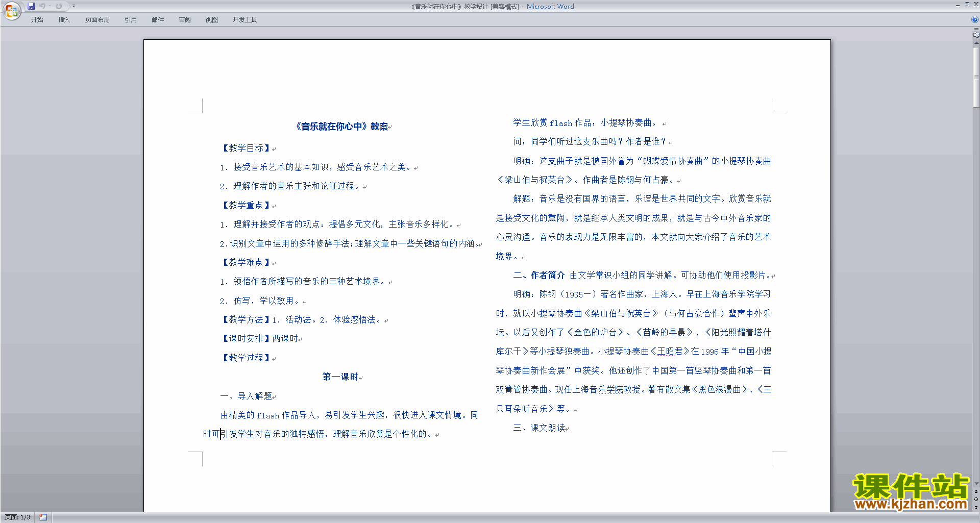Open the undo history dropdown arrow

(x=50, y=6)
